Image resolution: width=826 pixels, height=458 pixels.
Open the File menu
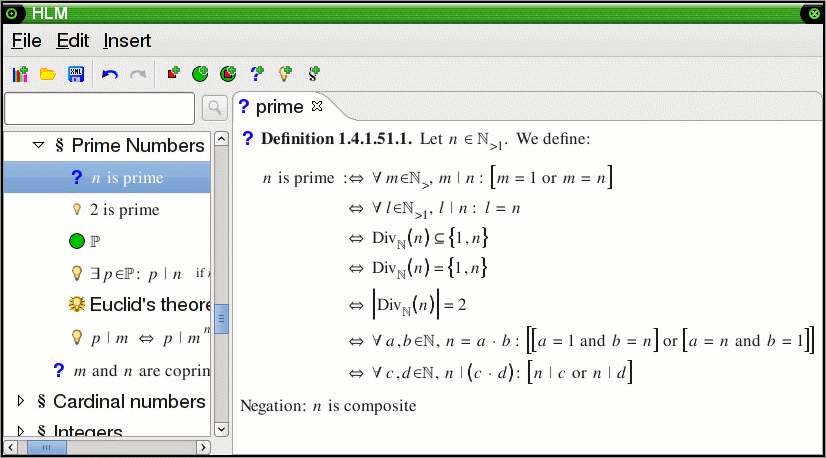tap(26, 41)
